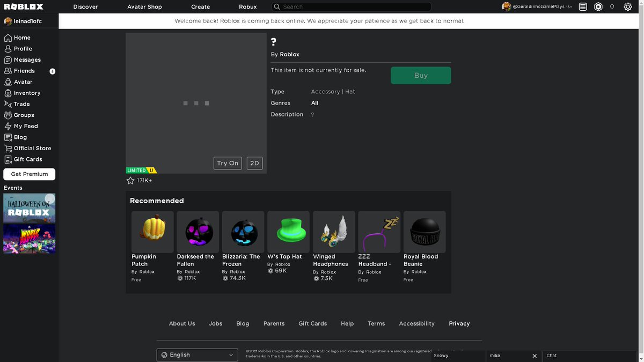Open the Home sidebar icon
644x362 pixels.
tap(8, 38)
